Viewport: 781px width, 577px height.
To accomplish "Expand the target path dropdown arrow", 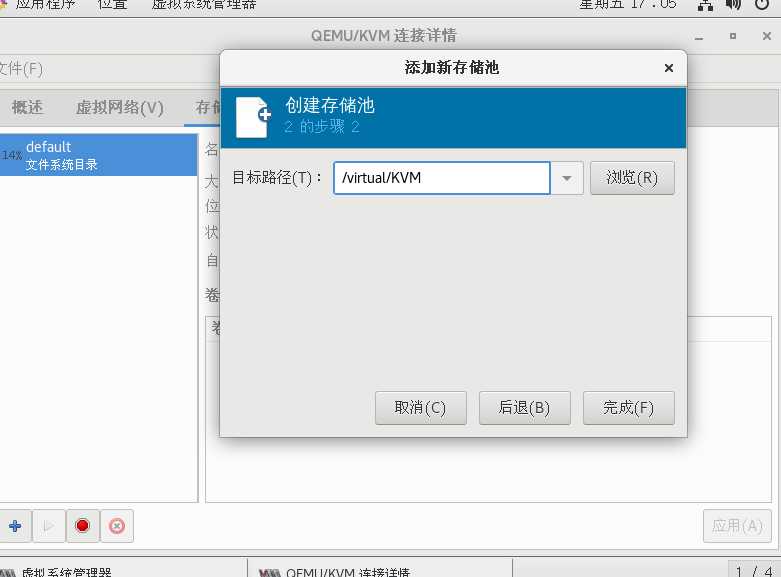I will click(x=567, y=178).
